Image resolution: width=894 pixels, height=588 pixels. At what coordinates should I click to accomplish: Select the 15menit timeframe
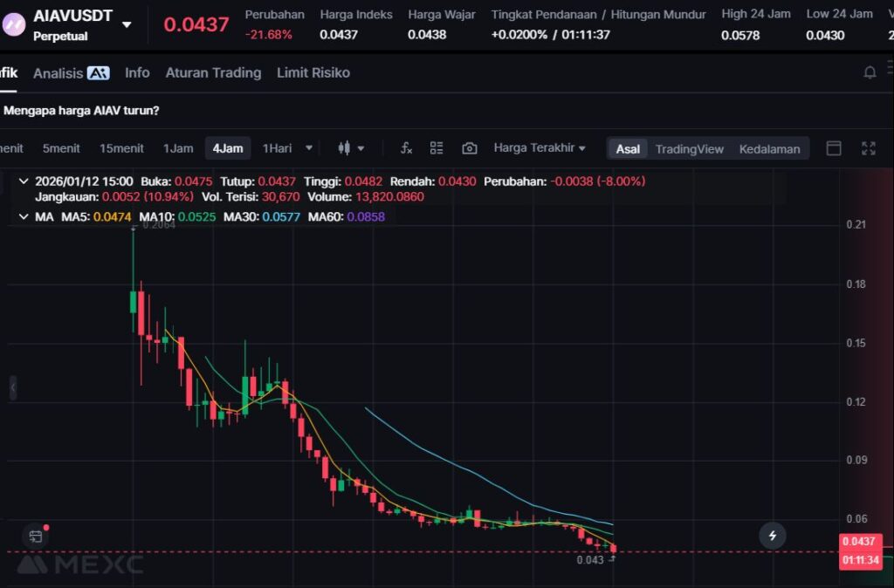click(121, 148)
